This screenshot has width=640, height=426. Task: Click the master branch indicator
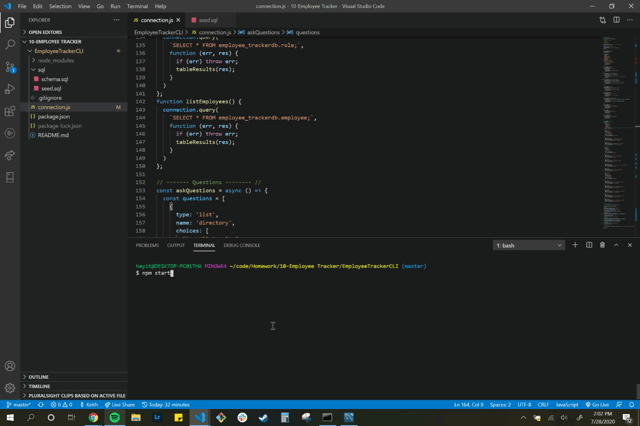[19, 405]
